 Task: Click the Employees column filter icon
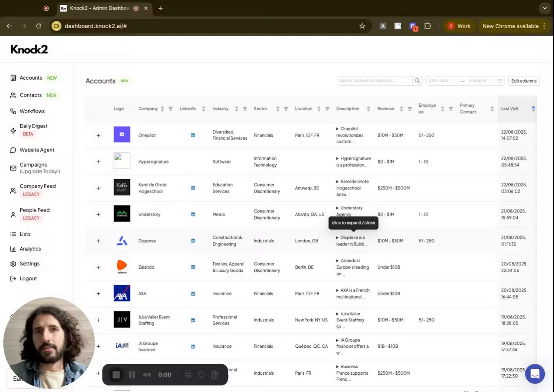pos(451,109)
